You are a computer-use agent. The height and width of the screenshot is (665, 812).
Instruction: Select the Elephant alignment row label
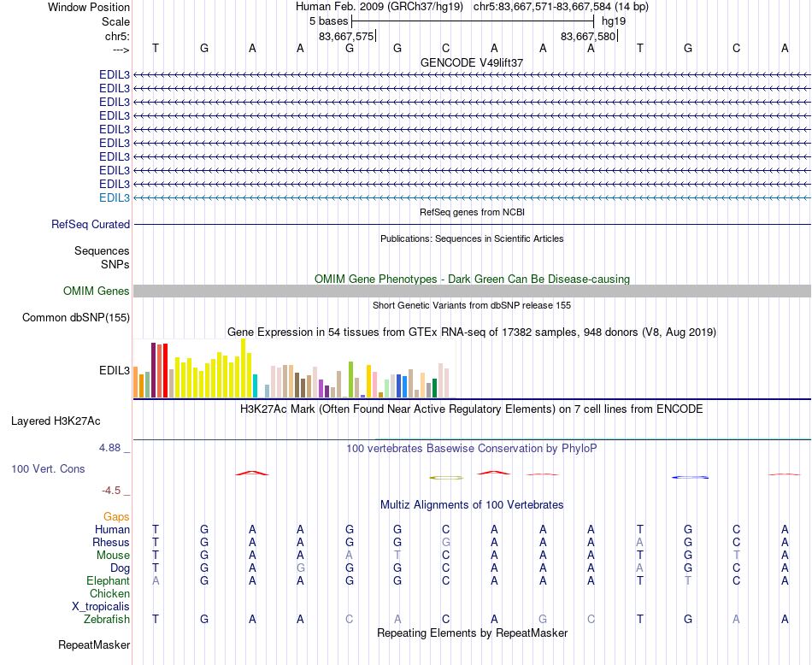click(109, 580)
